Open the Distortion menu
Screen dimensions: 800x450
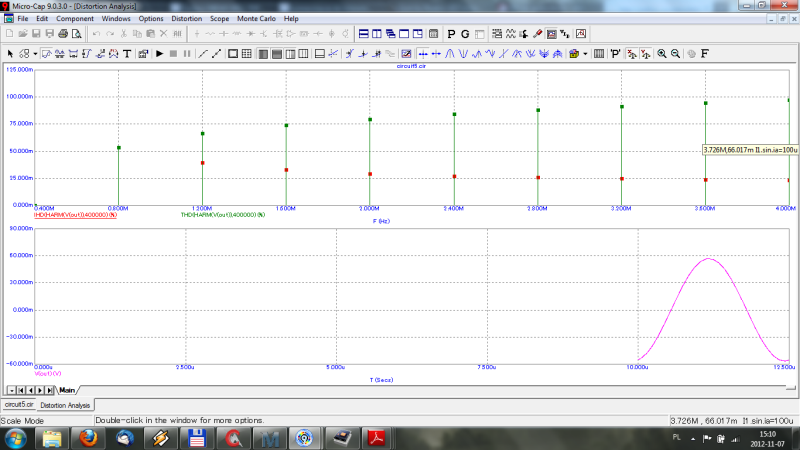(186, 18)
